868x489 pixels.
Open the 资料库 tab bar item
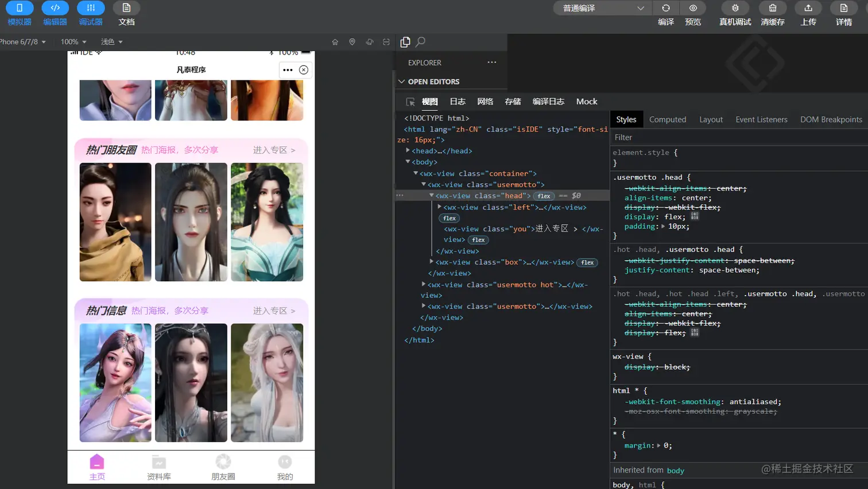159,467
